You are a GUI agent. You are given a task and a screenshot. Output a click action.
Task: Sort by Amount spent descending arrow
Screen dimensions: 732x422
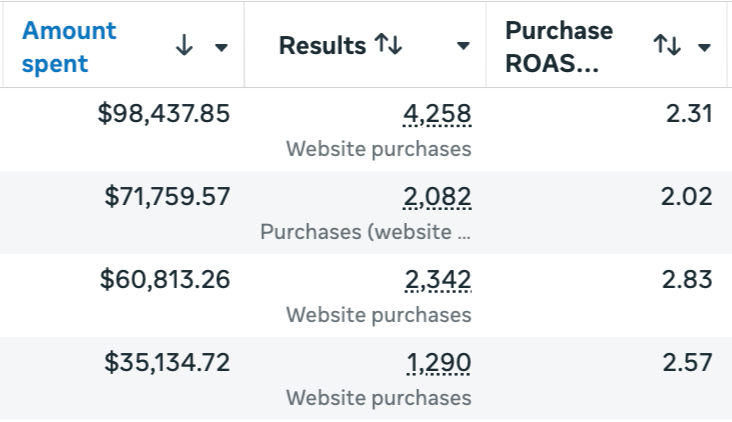click(x=184, y=45)
